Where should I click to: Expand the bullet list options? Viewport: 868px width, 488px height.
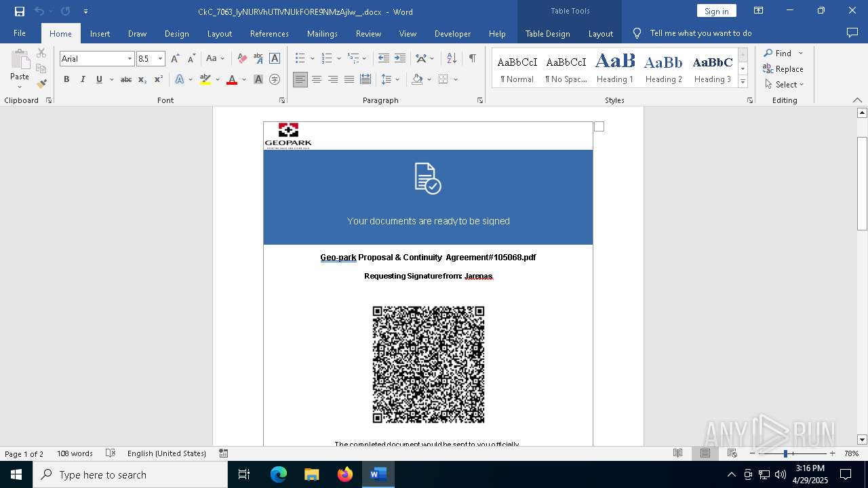tap(312, 59)
